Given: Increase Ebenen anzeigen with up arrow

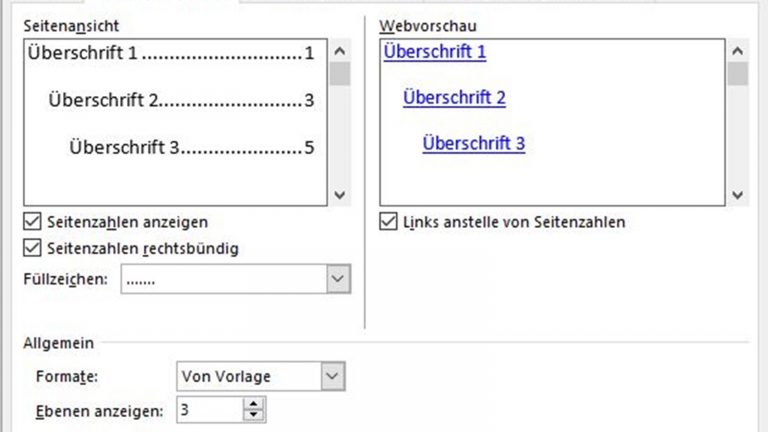Looking at the screenshot, I should 254,403.
